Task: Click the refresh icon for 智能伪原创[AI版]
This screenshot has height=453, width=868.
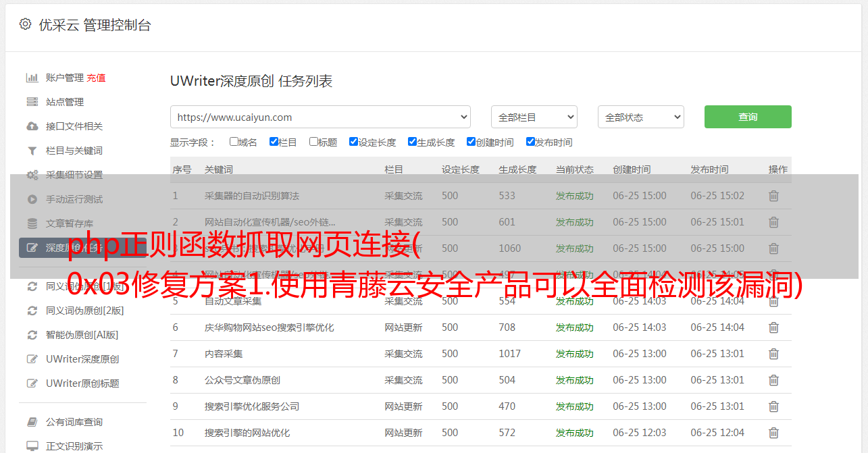Action: tap(32, 335)
